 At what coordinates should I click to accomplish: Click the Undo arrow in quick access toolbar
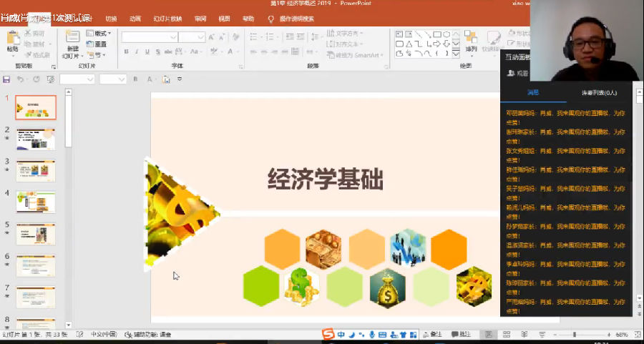pos(21,79)
